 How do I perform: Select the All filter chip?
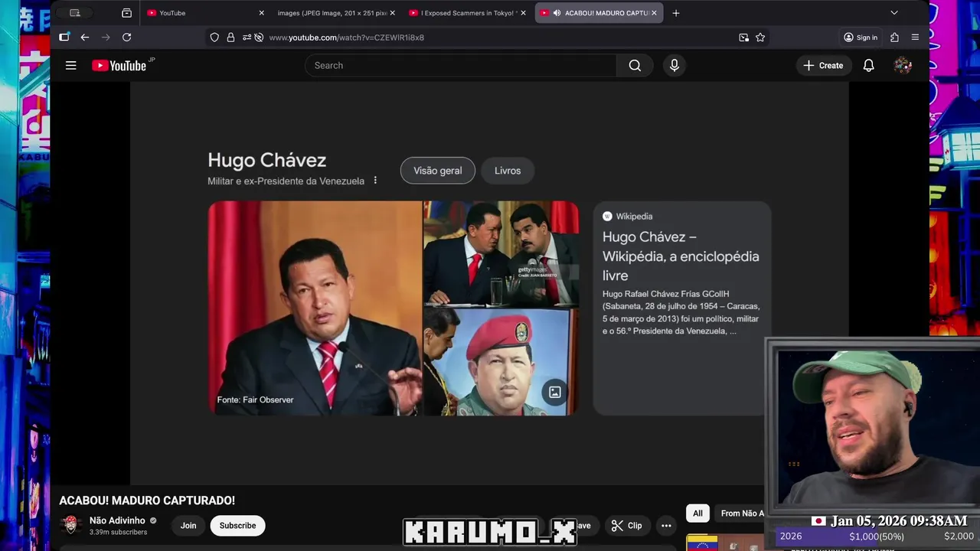pyautogui.click(x=697, y=514)
